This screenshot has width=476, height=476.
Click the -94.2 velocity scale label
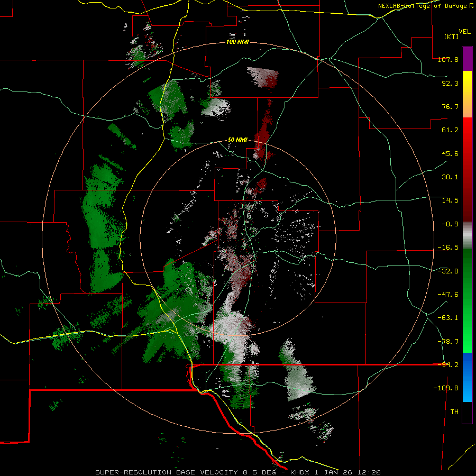[448, 364]
